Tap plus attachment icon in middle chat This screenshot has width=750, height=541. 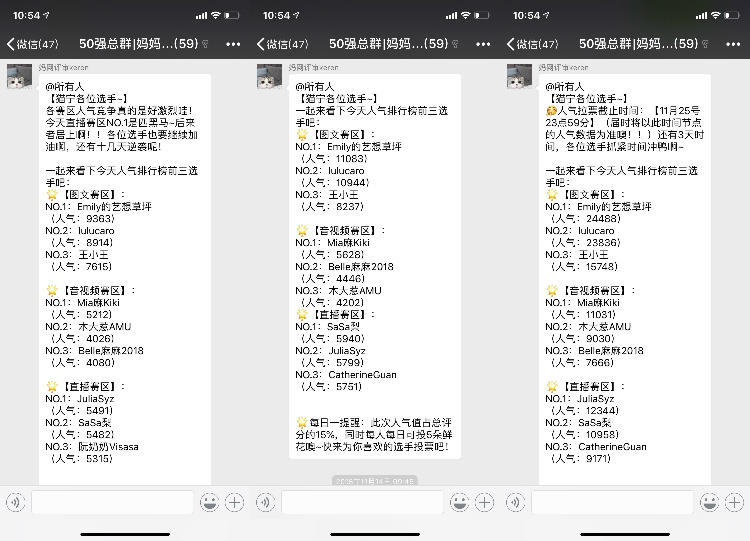click(x=485, y=502)
